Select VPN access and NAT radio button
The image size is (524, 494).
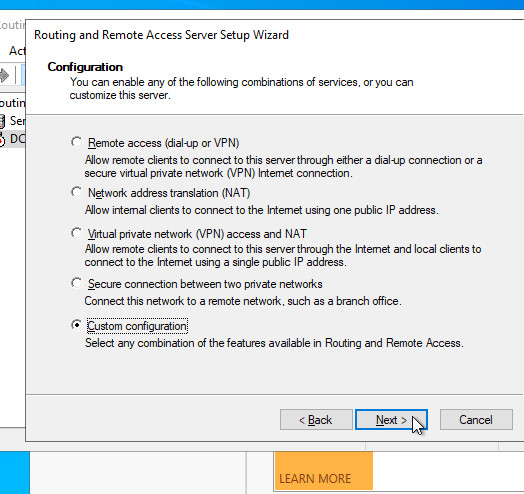[x=77, y=233]
